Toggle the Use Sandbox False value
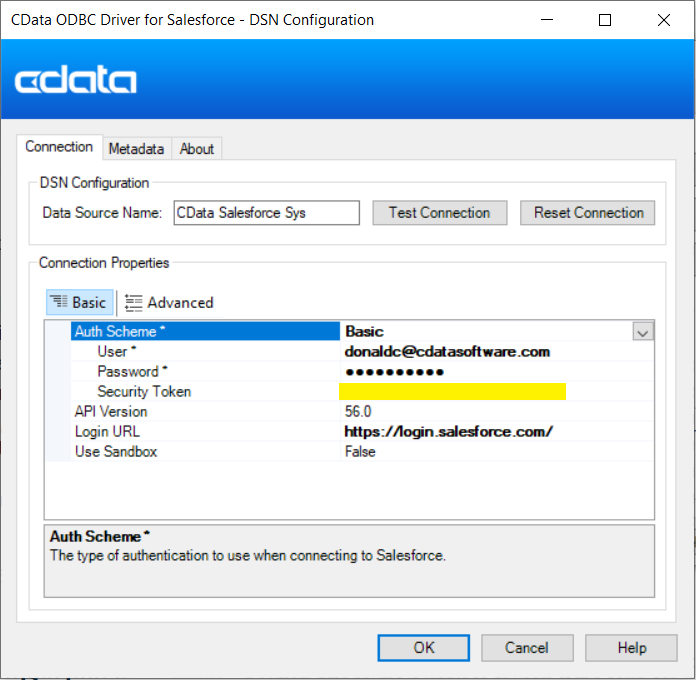The image size is (696, 680). pos(360,451)
